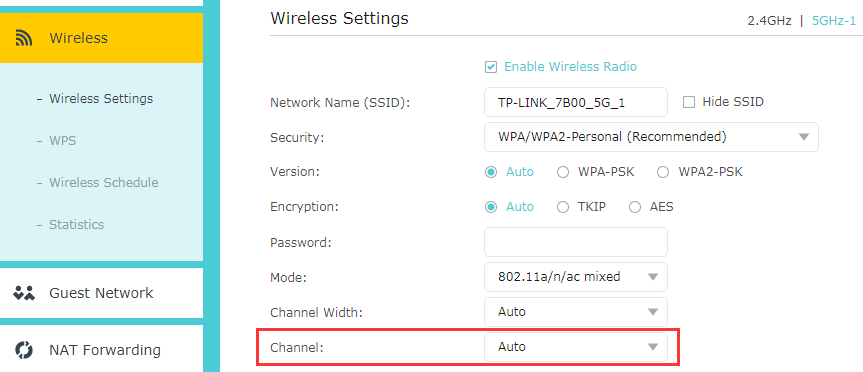Select the WPA2-PSK version radio button
Screen dimensions: 863x372
pyautogui.click(x=663, y=172)
